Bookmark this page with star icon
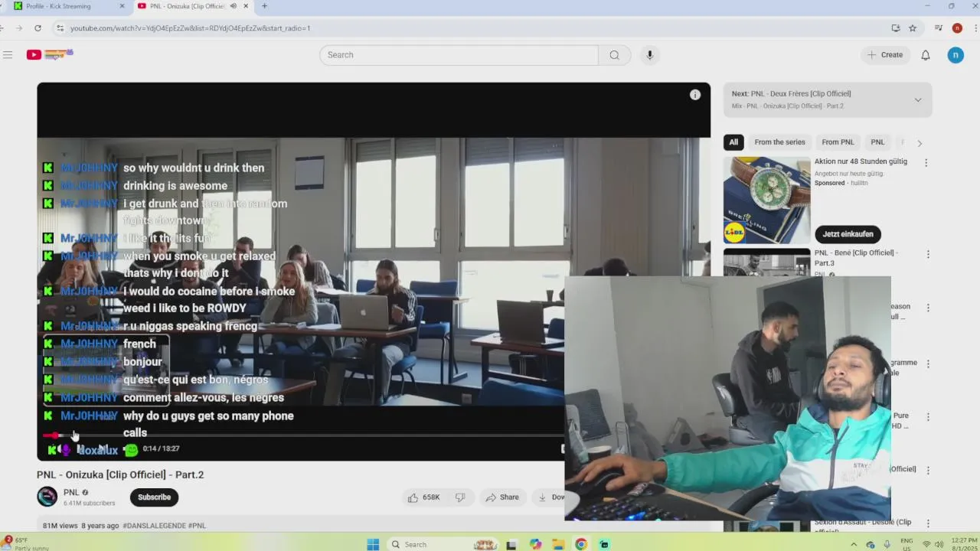Image resolution: width=980 pixels, height=551 pixels. pyautogui.click(x=913, y=28)
